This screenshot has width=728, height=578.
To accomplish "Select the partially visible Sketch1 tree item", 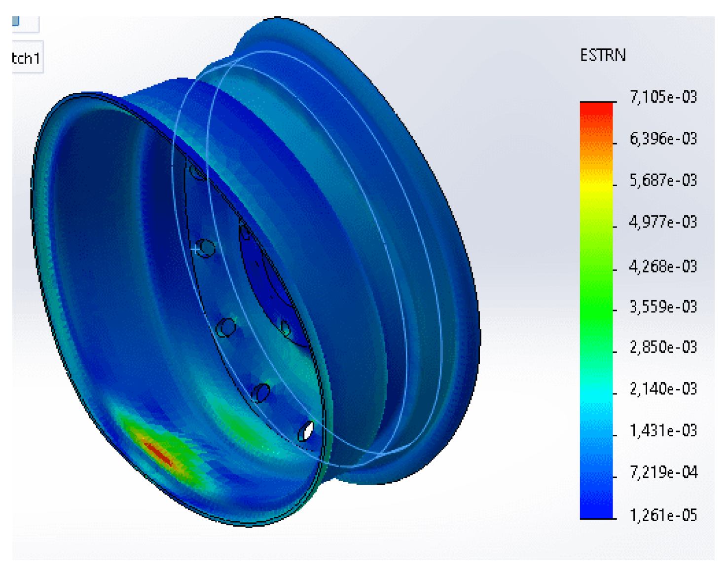I will click(x=26, y=58).
